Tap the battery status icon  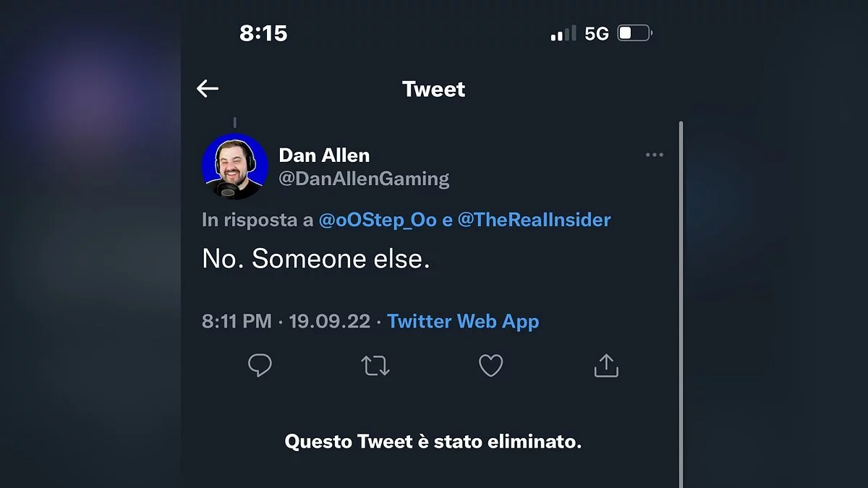[x=634, y=33]
